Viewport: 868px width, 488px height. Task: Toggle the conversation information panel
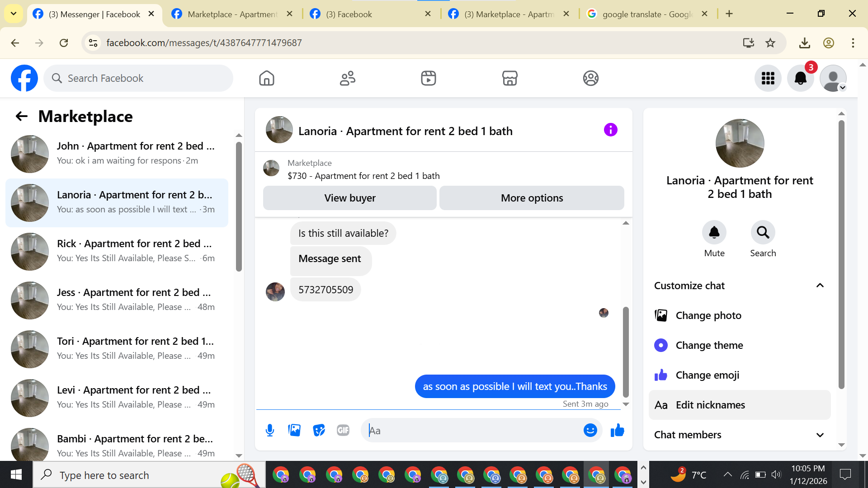click(610, 130)
